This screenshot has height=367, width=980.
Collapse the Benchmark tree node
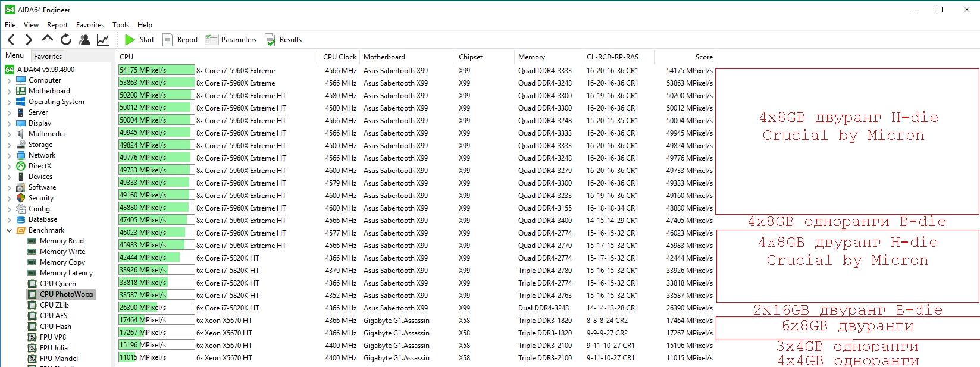click(9, 230)
